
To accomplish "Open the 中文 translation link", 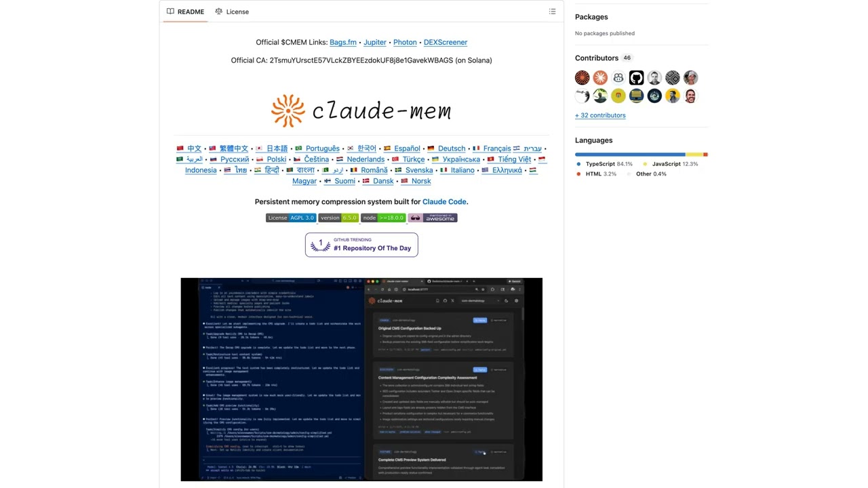I will click(189, 148).
